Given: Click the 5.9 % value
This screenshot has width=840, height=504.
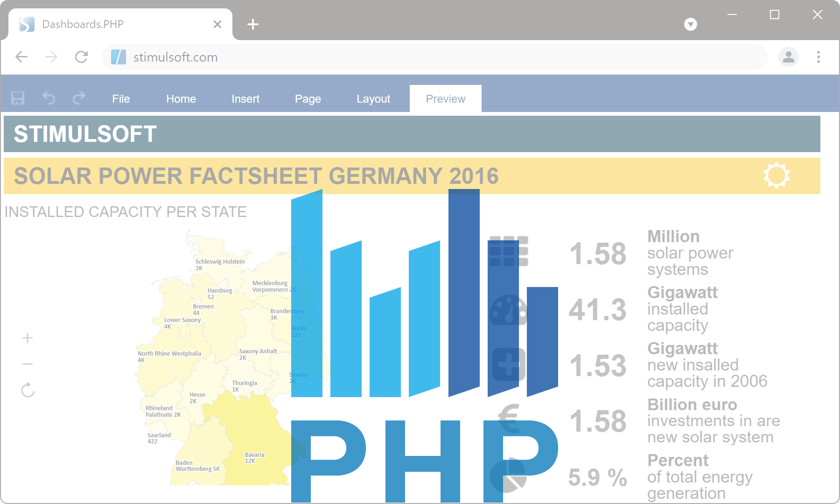Looking at the screenshot, I should point(597,477).
